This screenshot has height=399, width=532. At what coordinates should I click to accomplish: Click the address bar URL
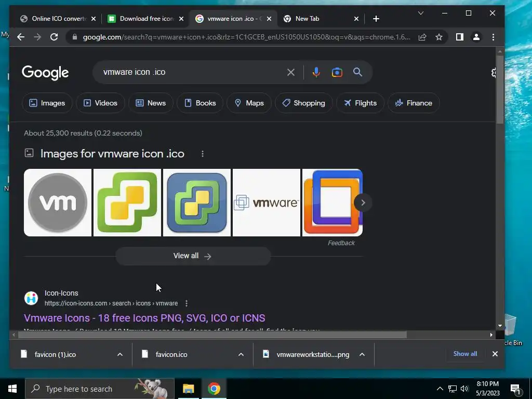(246, 37)
